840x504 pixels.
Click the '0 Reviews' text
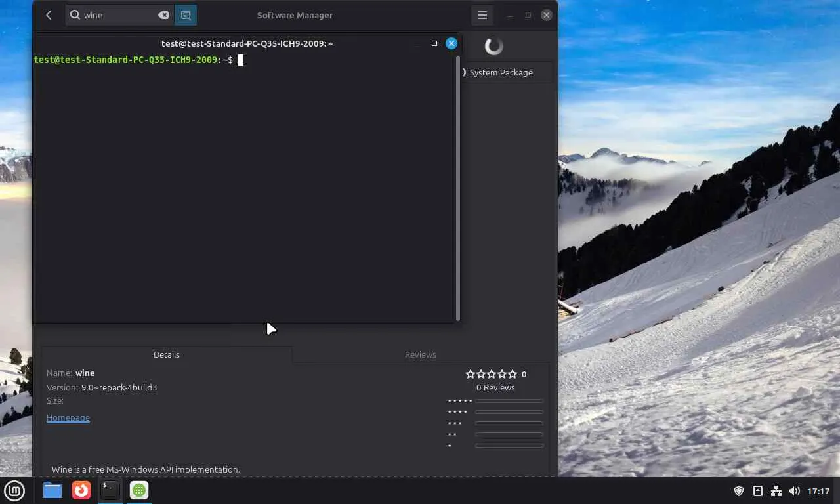495,387
